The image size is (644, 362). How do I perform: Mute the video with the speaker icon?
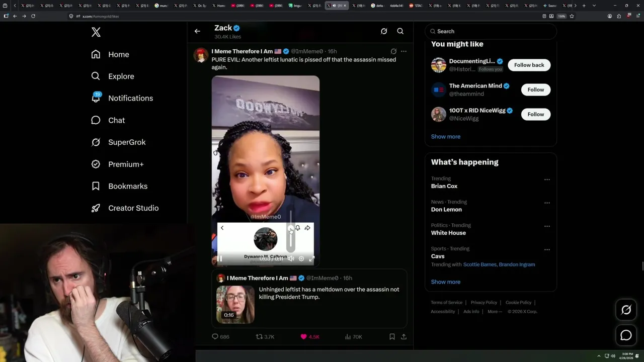click(x=291, y=259)
